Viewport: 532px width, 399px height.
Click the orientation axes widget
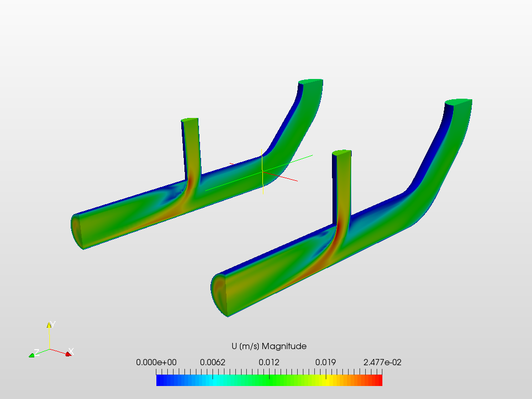(x=51, y=339)
